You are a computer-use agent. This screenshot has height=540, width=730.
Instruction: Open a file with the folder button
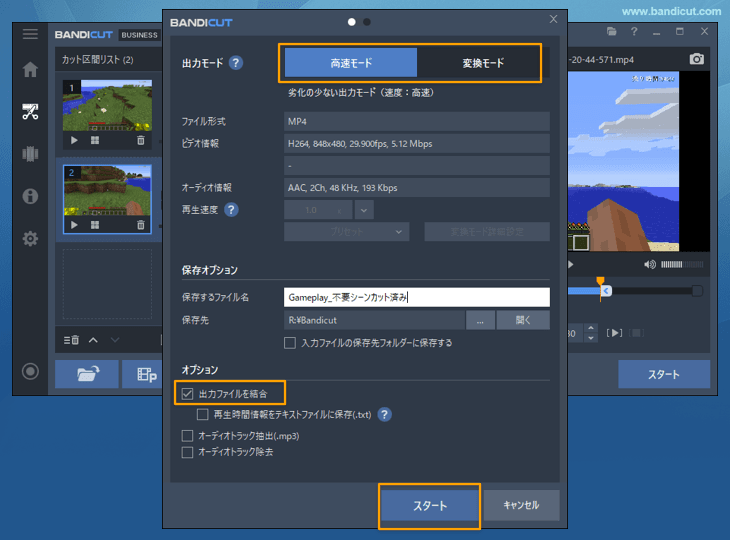(87, 374)
